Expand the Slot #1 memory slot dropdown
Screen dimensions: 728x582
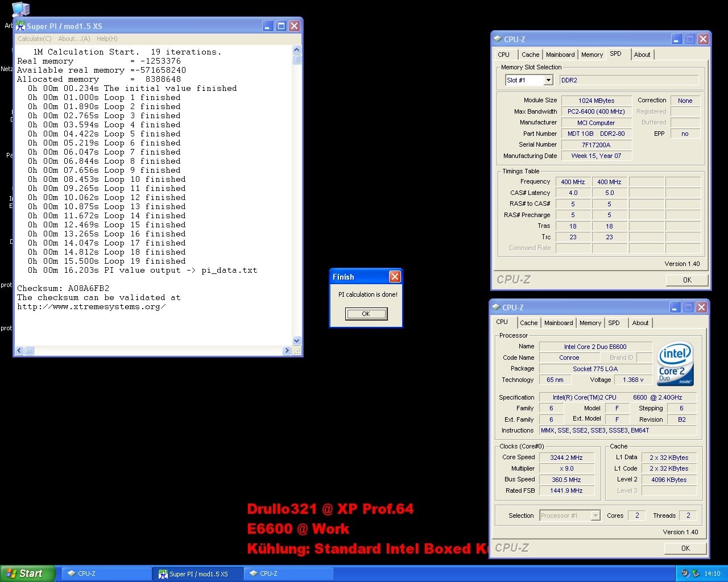pyautogui.click(x=548, y=80)
